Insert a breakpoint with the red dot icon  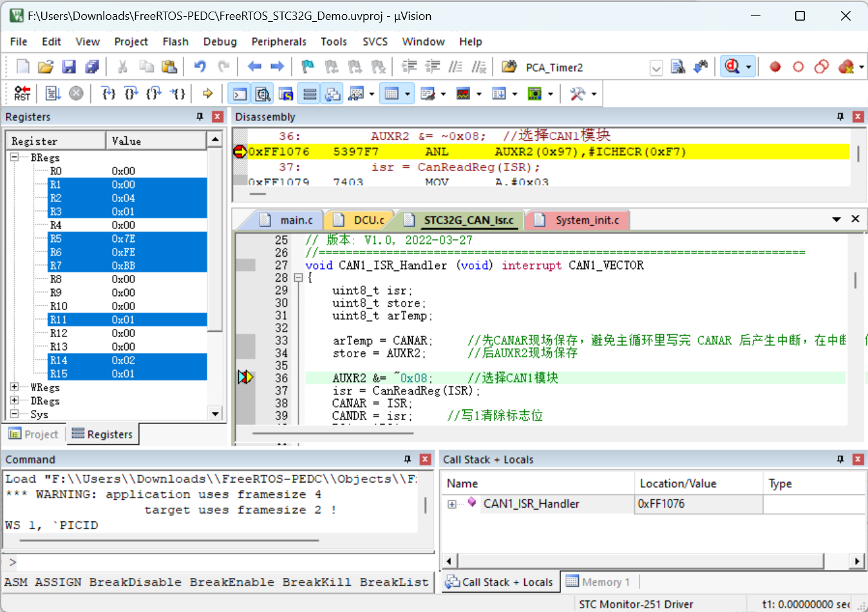click(x=775, y=67)
